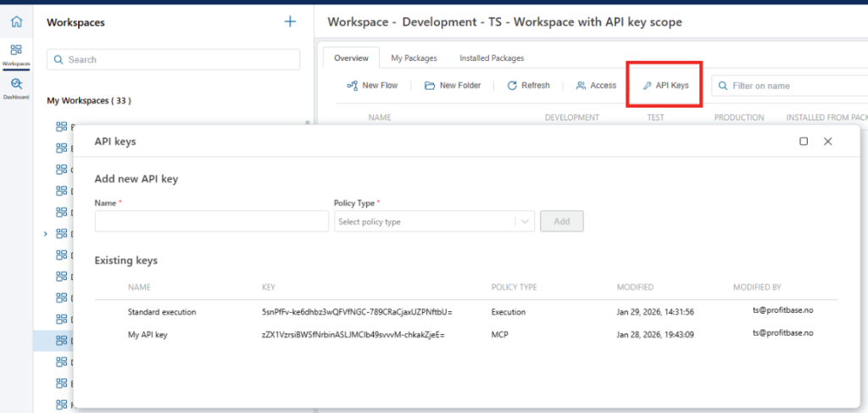Image resolution: width=868 pixels, height=413 pixels.
Task: Create a New Folder from toolbar
Action: pos(453,86)
